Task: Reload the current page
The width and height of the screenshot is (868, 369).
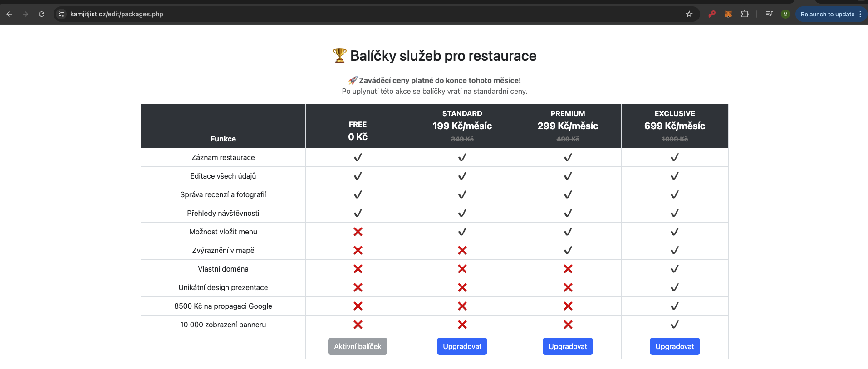Action: tap(42, 14)
